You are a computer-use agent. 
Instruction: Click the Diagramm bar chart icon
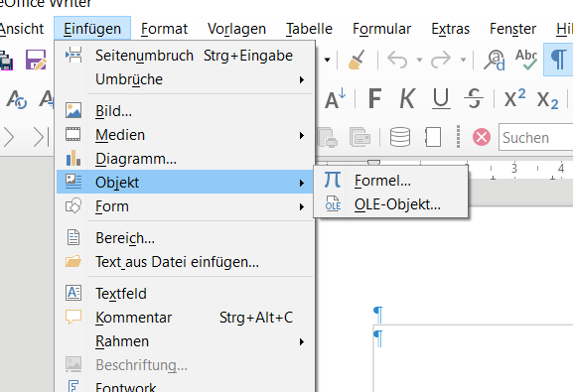(73, 158)
